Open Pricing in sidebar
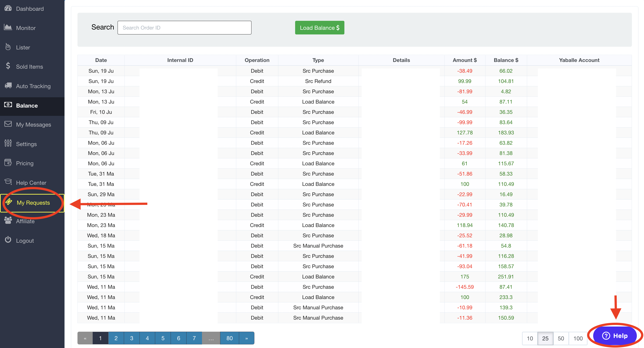 tap(32, 163)
